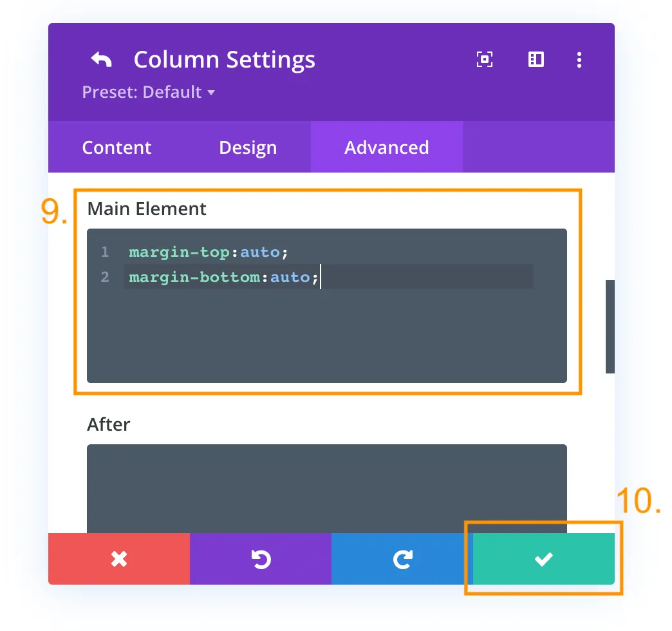Place cursor on the margin-top auto line
The image size is (672, 631).
click(x=206, y=252)
